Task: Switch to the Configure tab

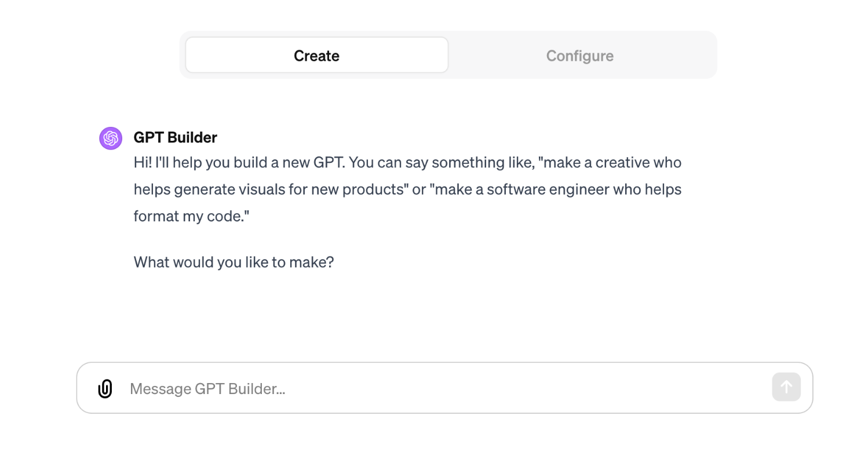Action: (579, 56)
